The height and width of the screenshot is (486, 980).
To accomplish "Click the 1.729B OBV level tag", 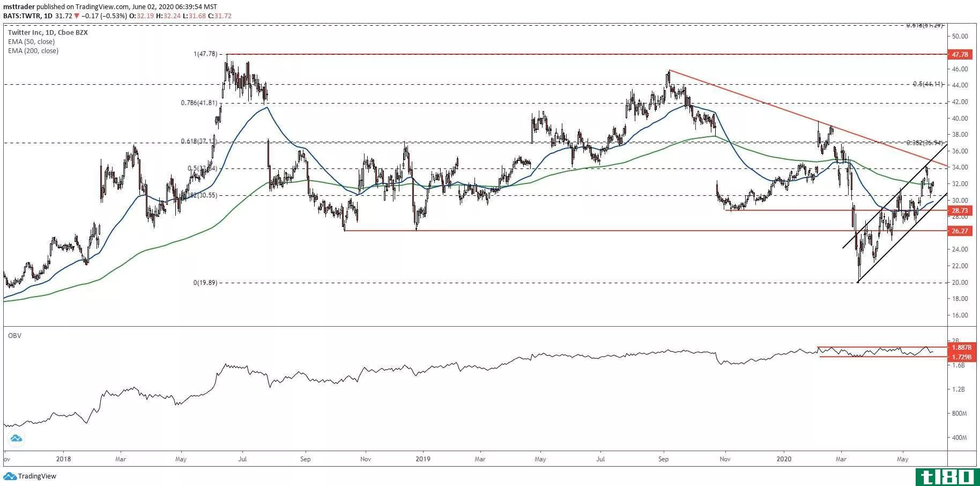I will [961, 357].
